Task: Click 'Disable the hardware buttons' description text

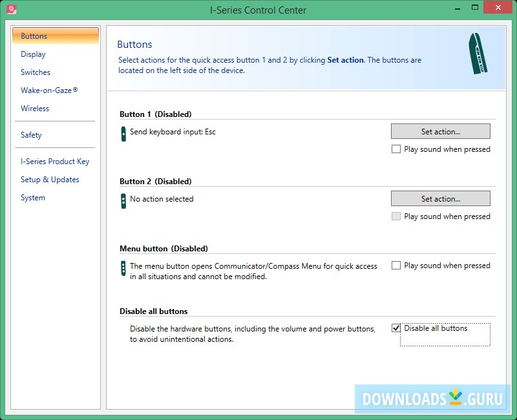Action: click(253, 334)
